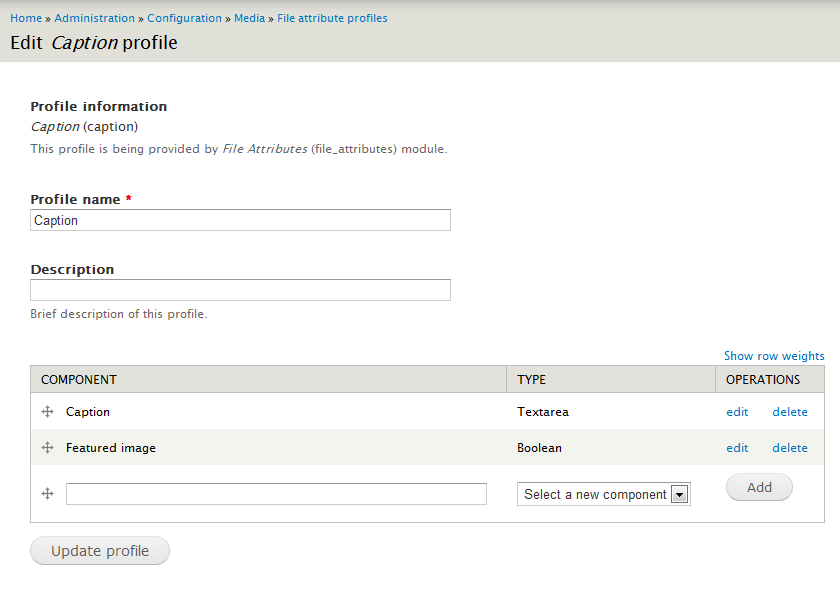Viewport: 840px width, 589px height.
Task: Click inside the Profile name field
Action: pos(240,219)
